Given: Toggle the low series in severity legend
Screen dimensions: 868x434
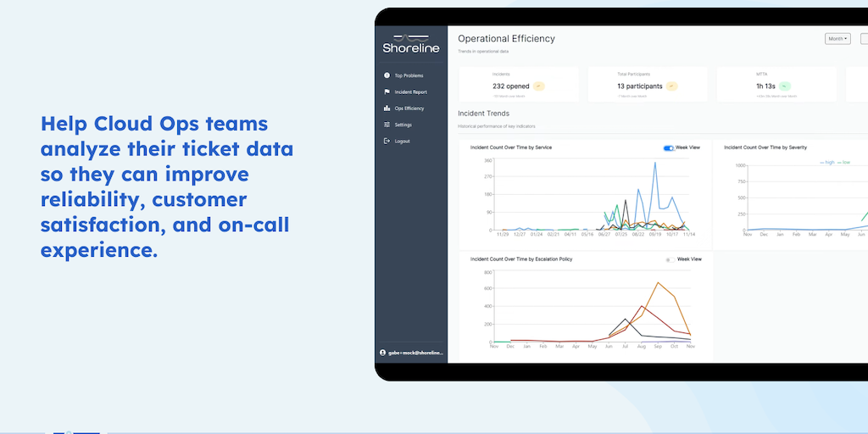Looking at the screenshot, I should click(x=844, y=162).
